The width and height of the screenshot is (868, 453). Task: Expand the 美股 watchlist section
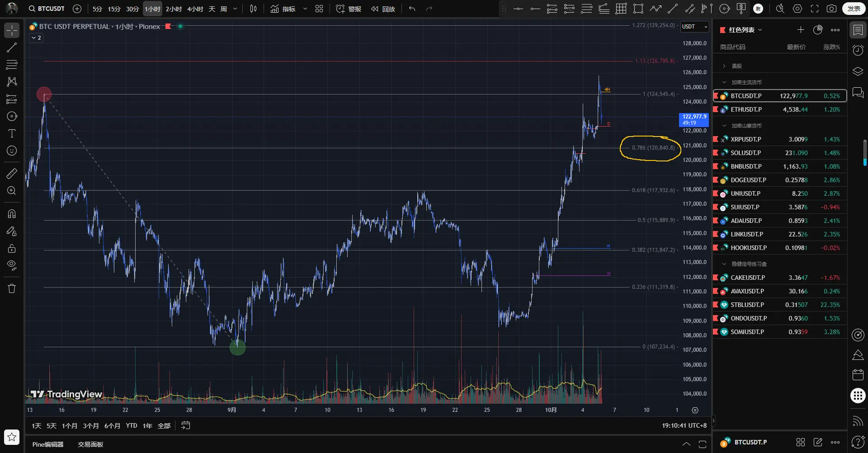(x=724, y=66)
